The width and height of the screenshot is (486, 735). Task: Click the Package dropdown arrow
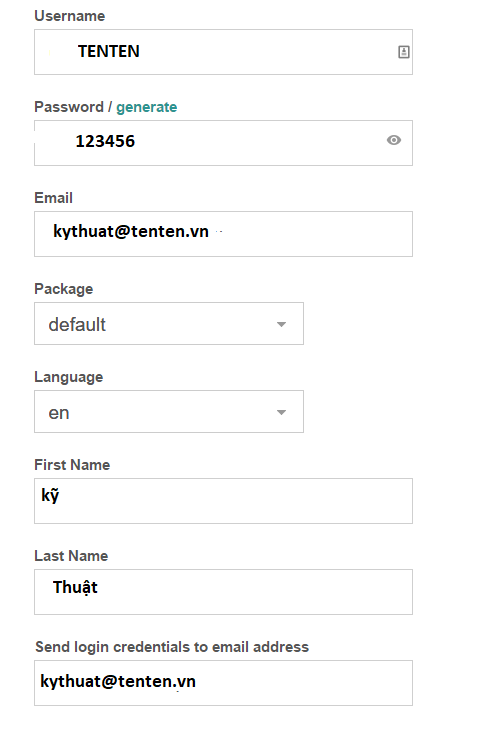point(281,324)
